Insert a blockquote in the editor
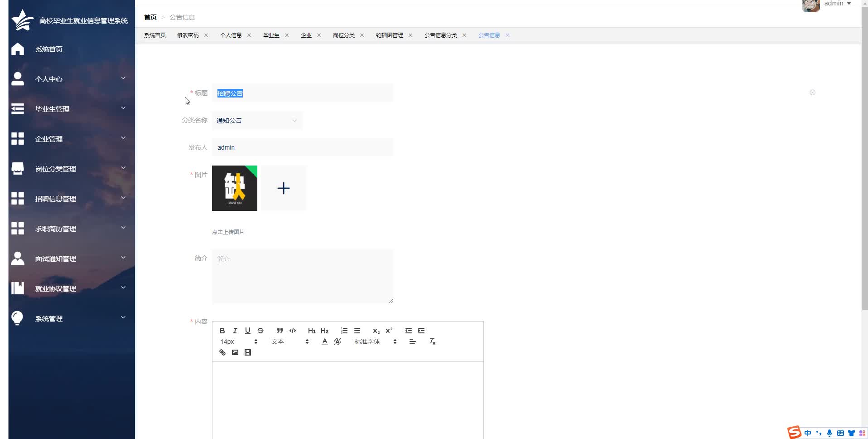Viewport: 868px width, 439px height. [280, 331]
